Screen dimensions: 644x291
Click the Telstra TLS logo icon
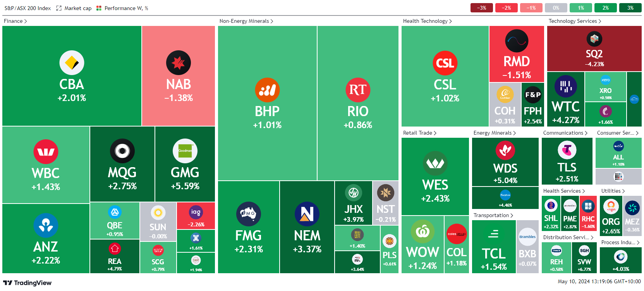coord(567,150)
